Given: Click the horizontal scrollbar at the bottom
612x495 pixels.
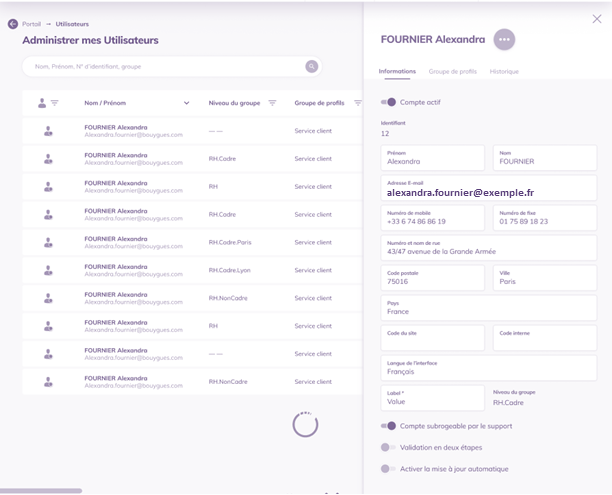Looking at the screenshot, I should (41, 490).
